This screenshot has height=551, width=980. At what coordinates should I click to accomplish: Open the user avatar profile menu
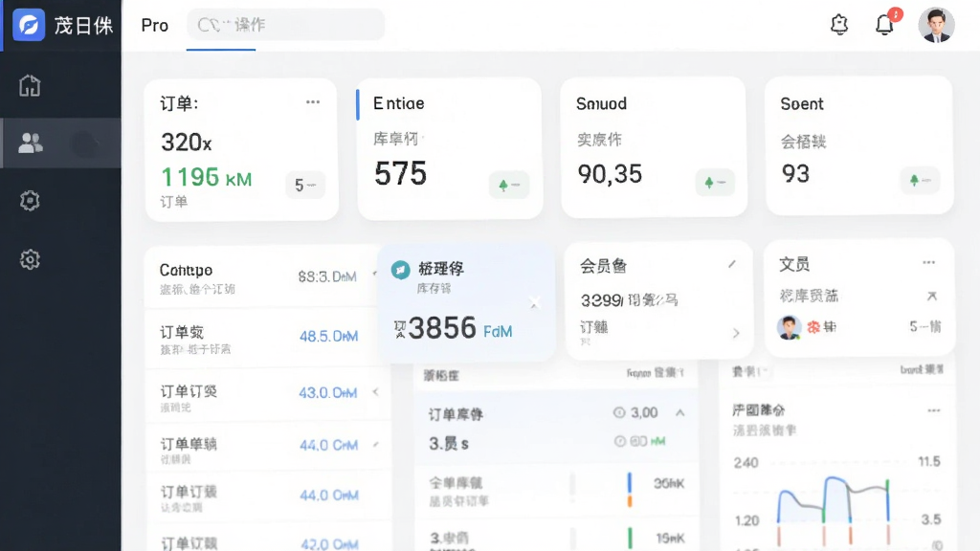tap(936, 25)
